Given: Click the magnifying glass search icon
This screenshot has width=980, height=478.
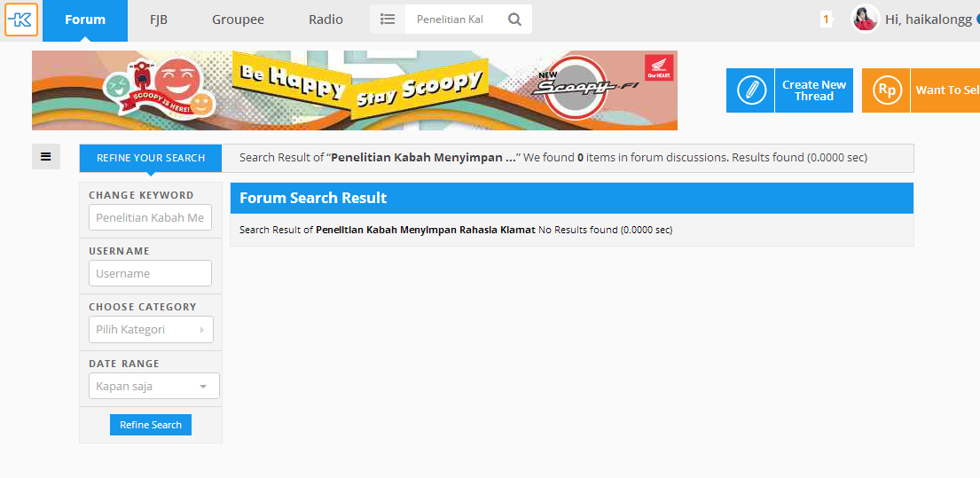Looking at the screenshot, I should [x=515, y=20].
